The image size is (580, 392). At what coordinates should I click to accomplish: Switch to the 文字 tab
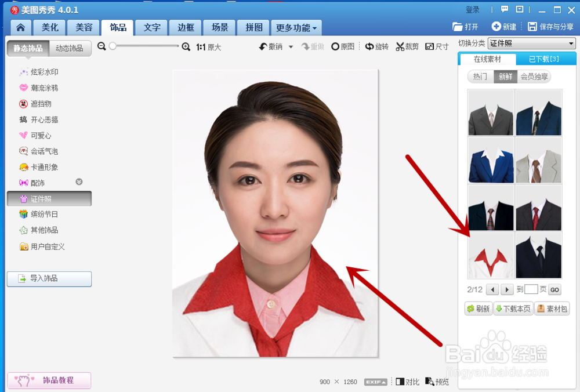[151, 27]
